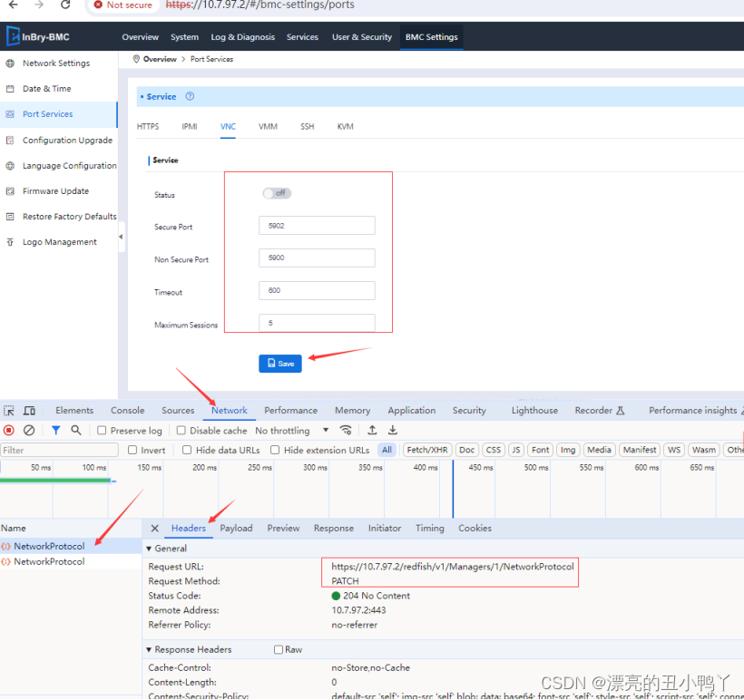The width and height of the screenshot is (744, 700).
Task: Collapse the General headers section
Action: pyautogui.click(x=150, y=549)
